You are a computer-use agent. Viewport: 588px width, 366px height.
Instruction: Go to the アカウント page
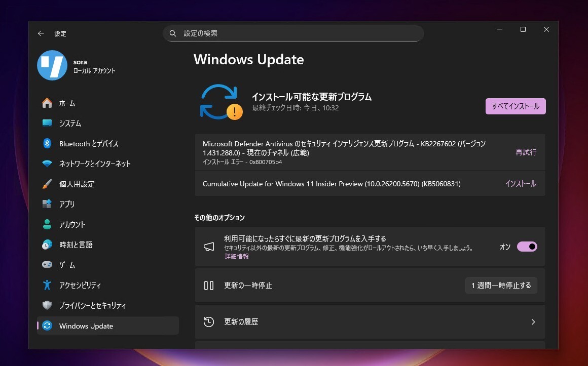tap(108, 224)
